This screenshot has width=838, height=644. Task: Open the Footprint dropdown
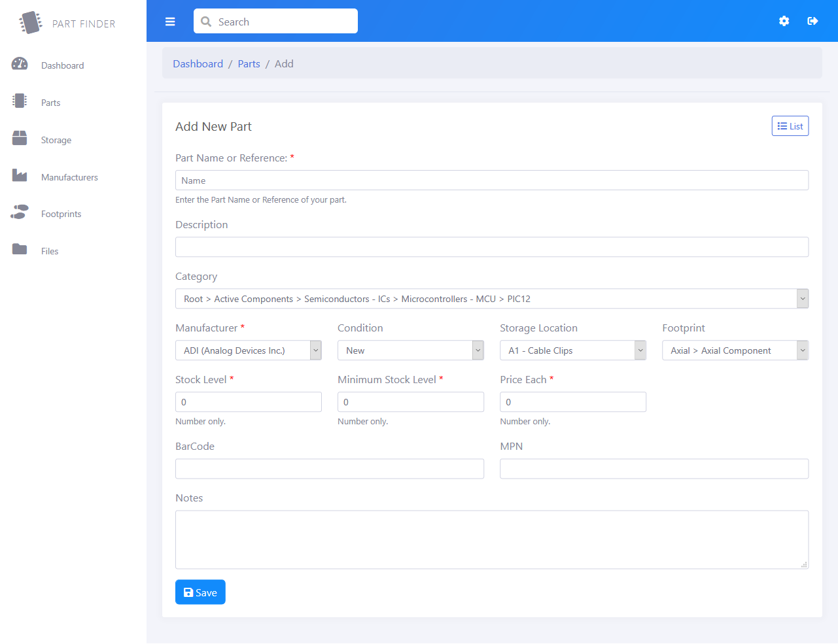(735, 350)
